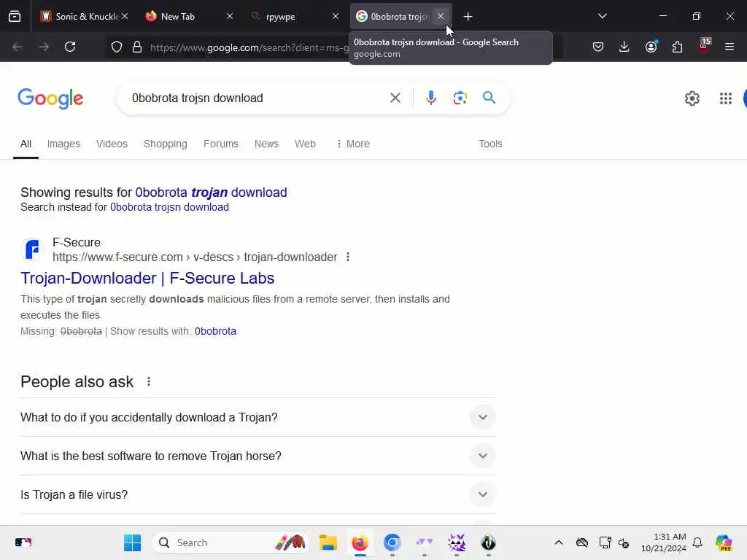Open People also ask options menu
Image resolution: width=747 pixels, height=560 pixels.
tap(149, 382)
